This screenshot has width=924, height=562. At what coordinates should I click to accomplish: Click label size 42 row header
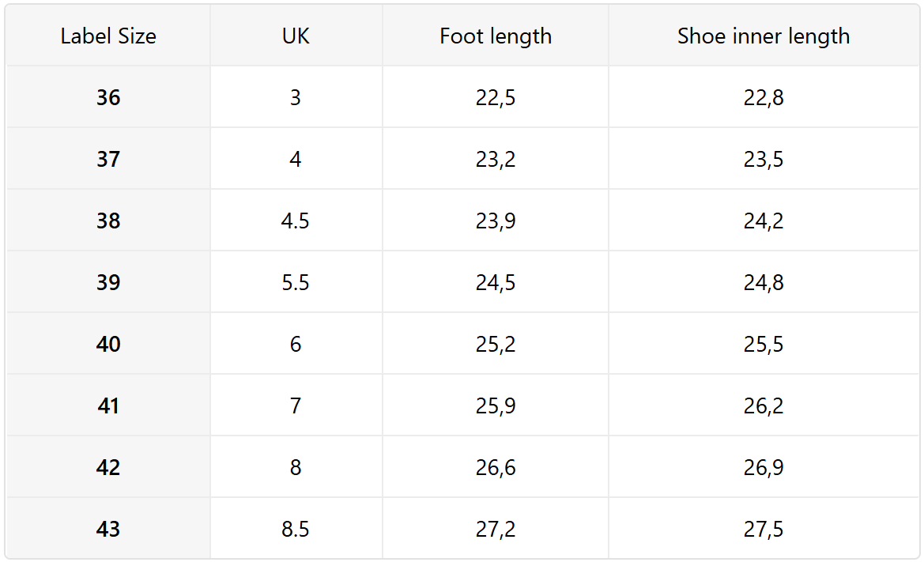click(108, 468)
